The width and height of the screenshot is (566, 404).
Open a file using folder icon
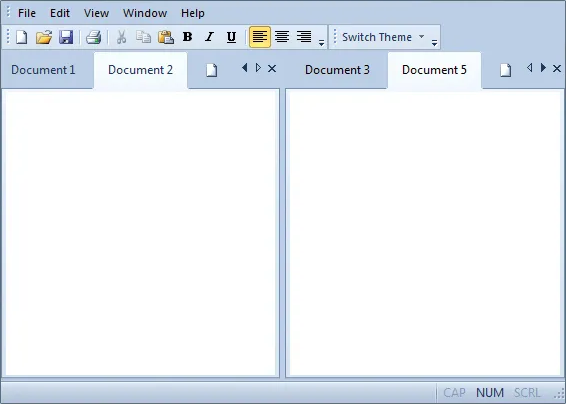44,37
